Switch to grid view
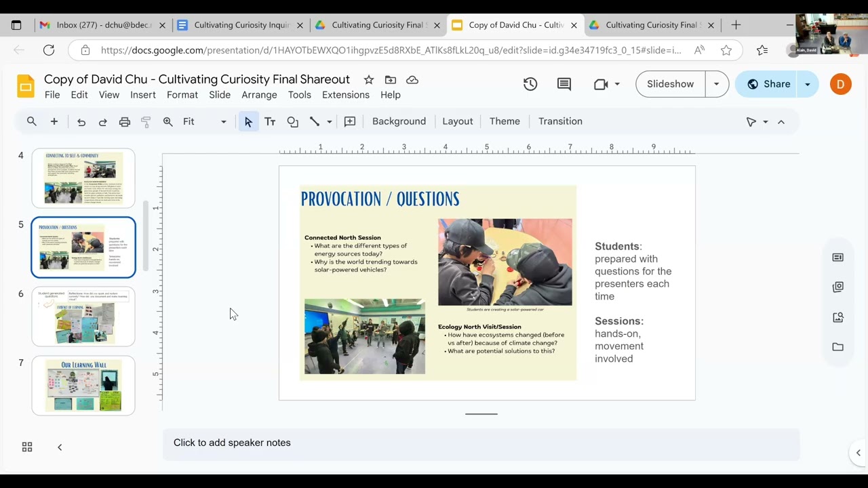This screenshot has width=868, height=488. [27, 447]
